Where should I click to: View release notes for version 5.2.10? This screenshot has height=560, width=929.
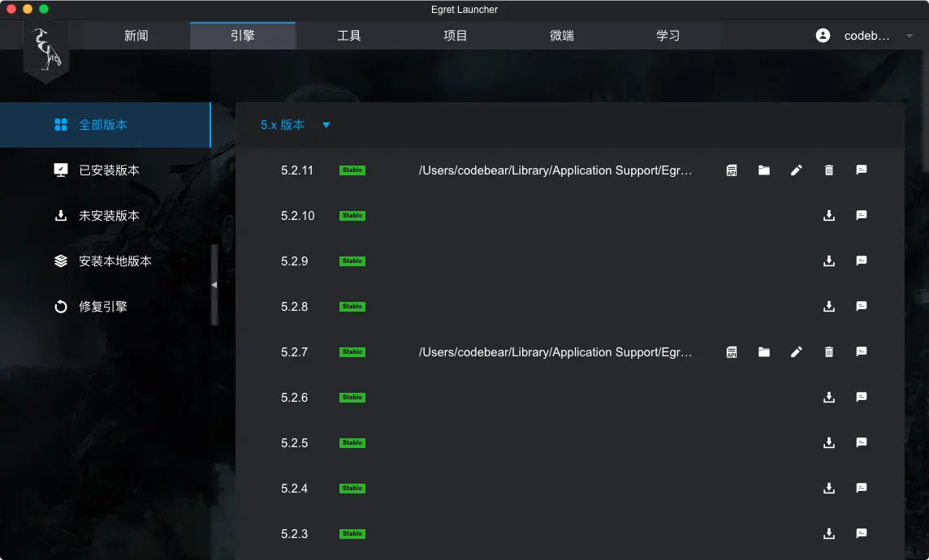862,215
